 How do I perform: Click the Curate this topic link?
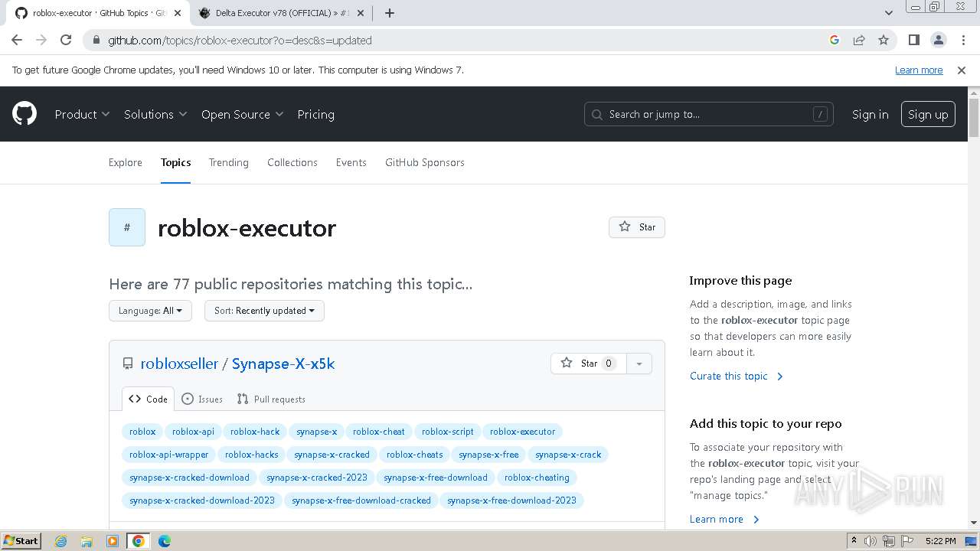click(x=737, y=376)
